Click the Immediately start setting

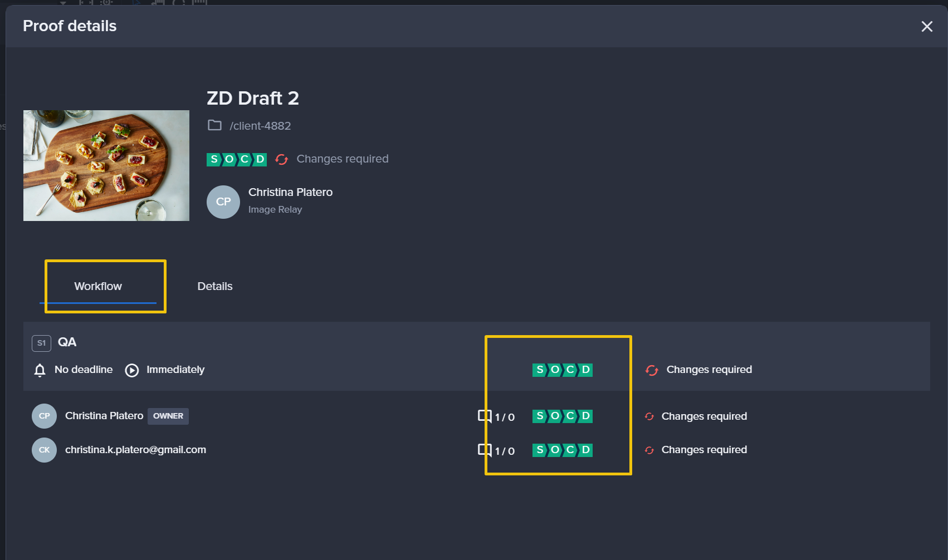pos(175,370)
